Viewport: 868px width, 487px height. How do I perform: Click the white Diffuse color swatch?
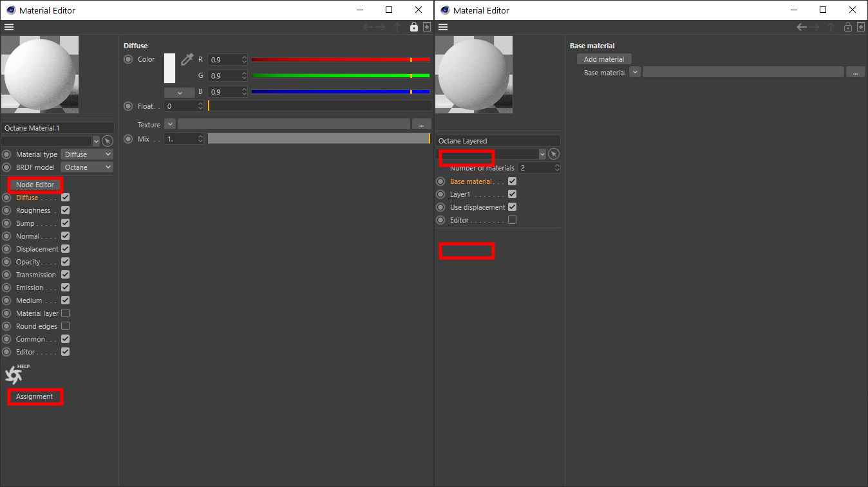[x=169, y=68]
